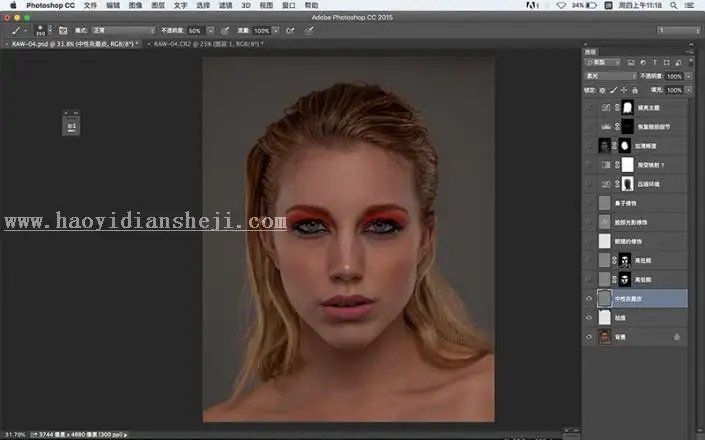705x440 pixels.
Task: Open the workspace switcher dropdown
Action: pos(678,30)
